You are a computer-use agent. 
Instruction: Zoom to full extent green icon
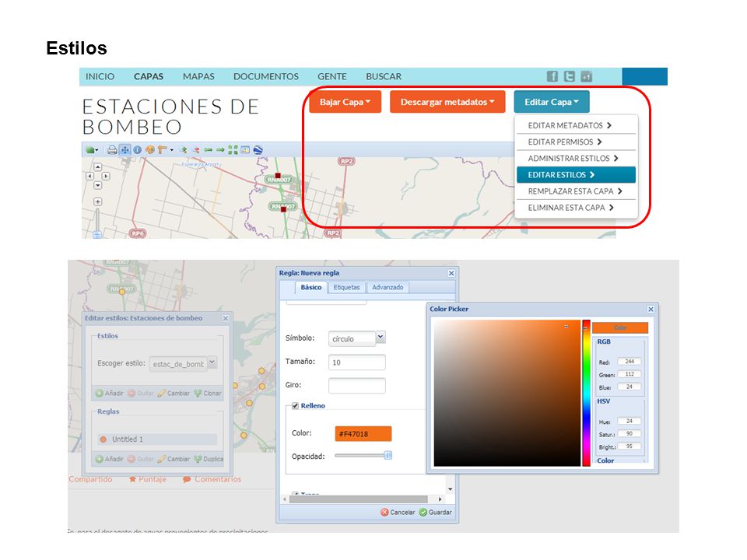pos(233,150)
